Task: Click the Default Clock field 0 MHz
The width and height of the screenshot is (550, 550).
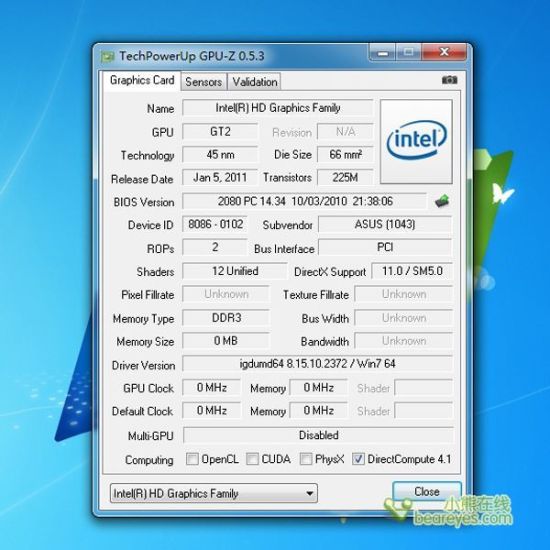Action: pos(212,411)
